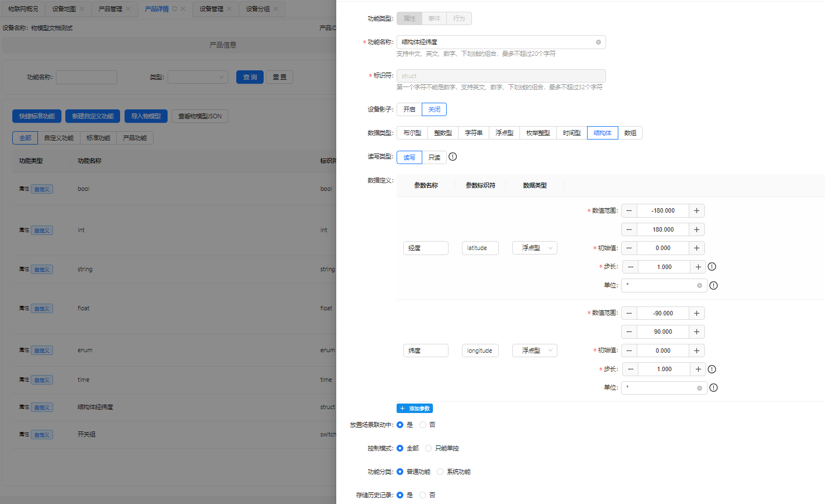This screenshot has width=825, height=504.
Task: Click the info icon beside 读写类型
Action: [453, 157]
